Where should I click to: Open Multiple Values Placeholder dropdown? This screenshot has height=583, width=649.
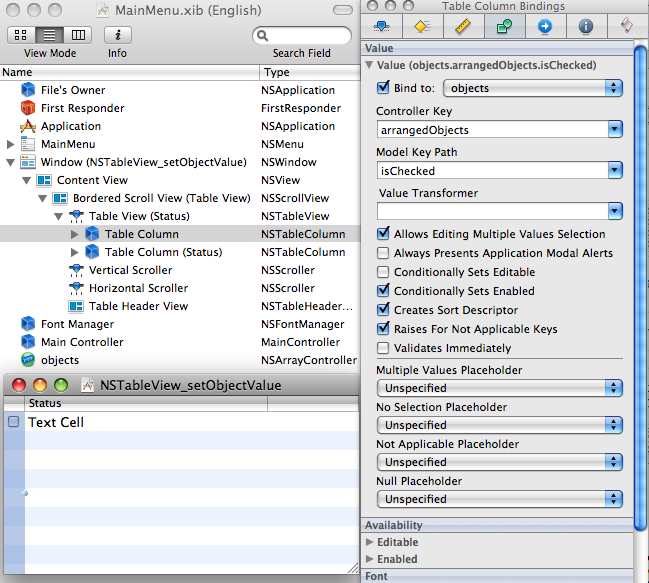pyautogui.click(x=613, y=388)
